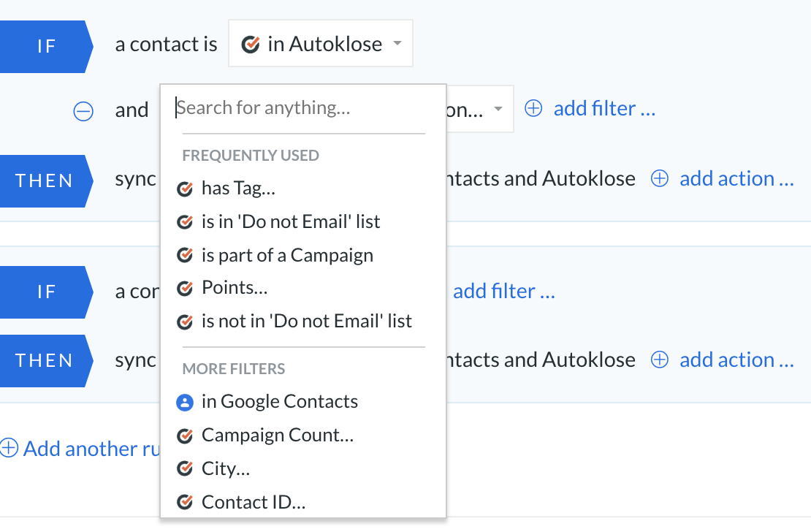Click 'add action ...' in second rule
This screenshot has width=811, height=532.
click(736, 360)
